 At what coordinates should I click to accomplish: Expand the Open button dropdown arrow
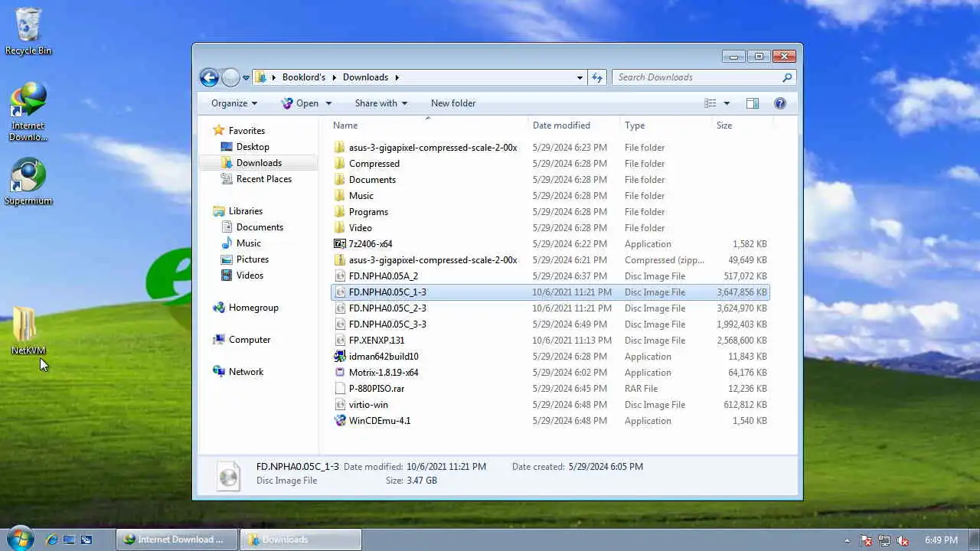[328, 103]
